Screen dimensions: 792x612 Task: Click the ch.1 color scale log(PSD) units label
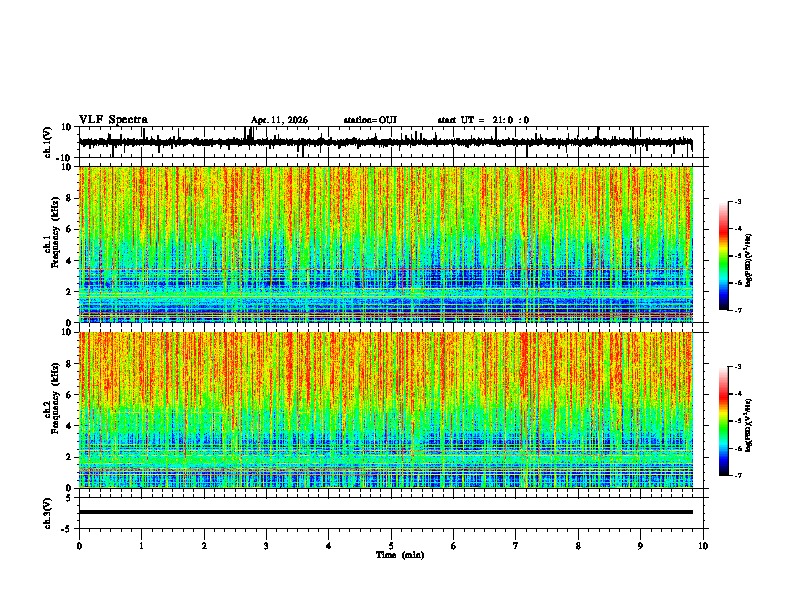(749, 260)
